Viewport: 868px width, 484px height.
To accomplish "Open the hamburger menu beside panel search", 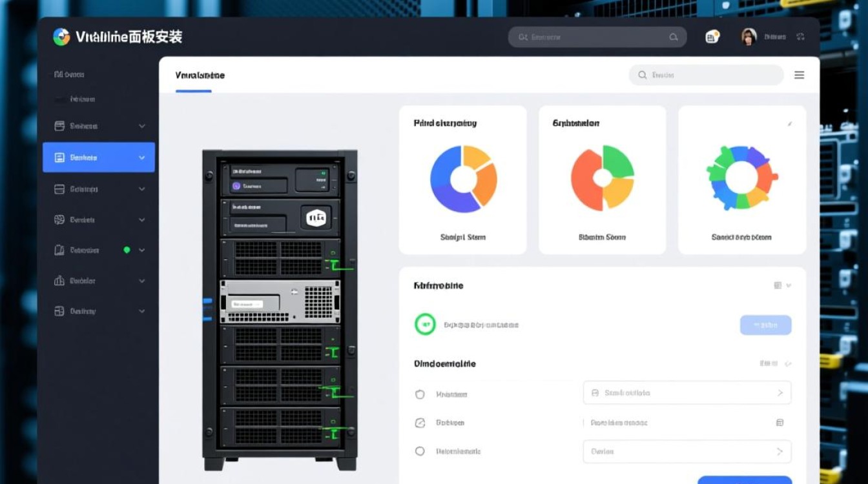I will click(x=799, y=75).
